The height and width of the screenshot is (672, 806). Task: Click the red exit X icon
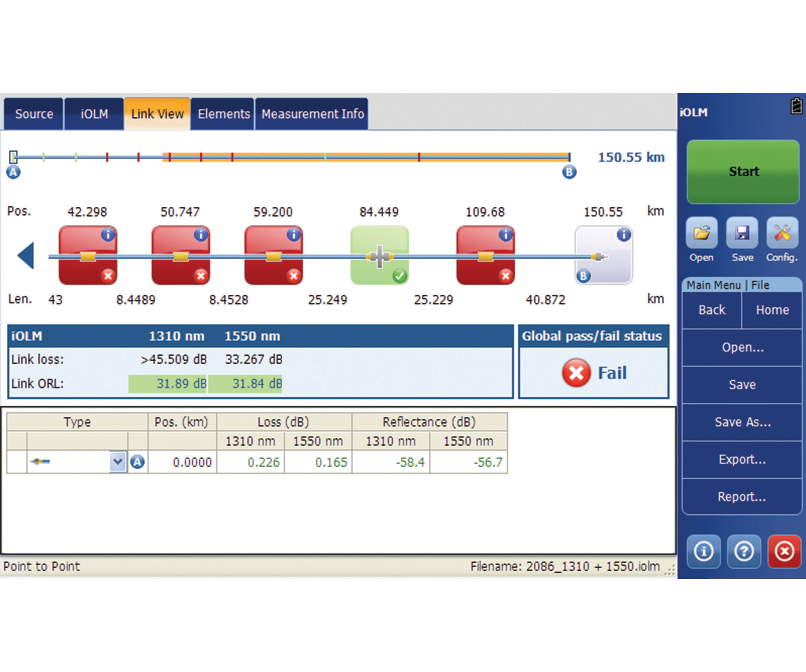784,551
